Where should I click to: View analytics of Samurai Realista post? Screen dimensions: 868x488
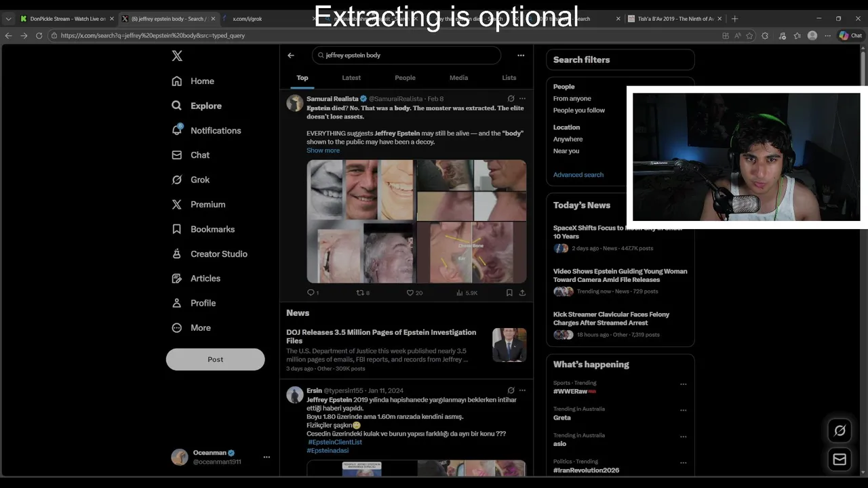[x=467, y=293]
